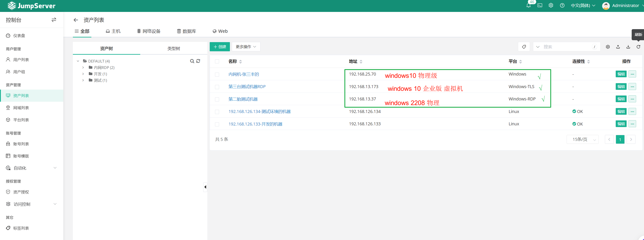Toggle the select-all checkbox in table header

click(217, 61)
